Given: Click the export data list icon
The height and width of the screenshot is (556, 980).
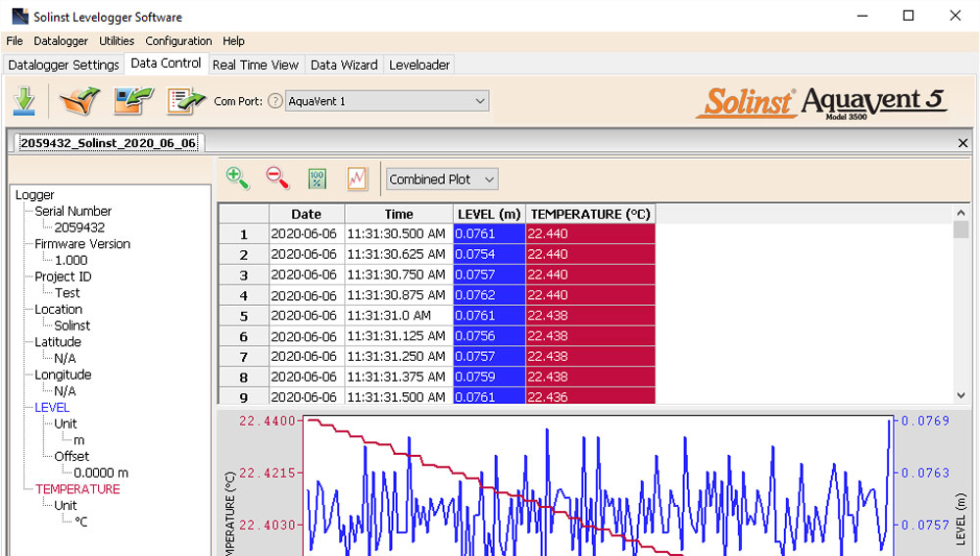Looking at the screenshot, I should tap(184, 101).
